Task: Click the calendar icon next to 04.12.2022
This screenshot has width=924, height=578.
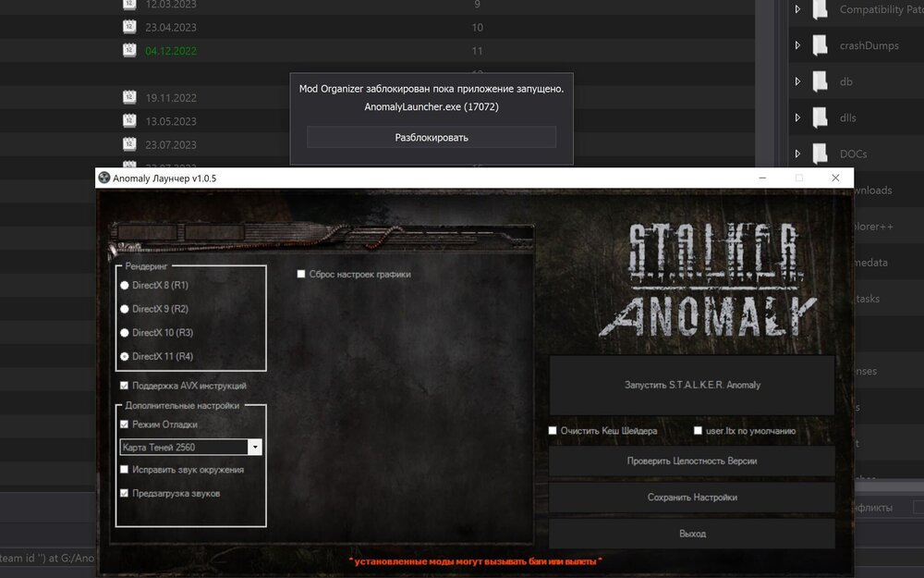Action: 129,50
